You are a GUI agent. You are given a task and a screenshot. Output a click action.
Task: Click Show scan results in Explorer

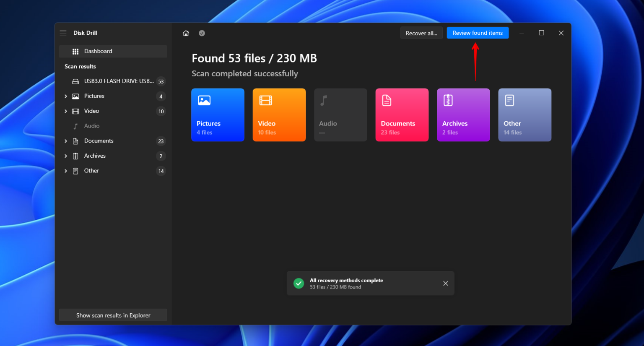pyautogui.click(x=113, y=315)
